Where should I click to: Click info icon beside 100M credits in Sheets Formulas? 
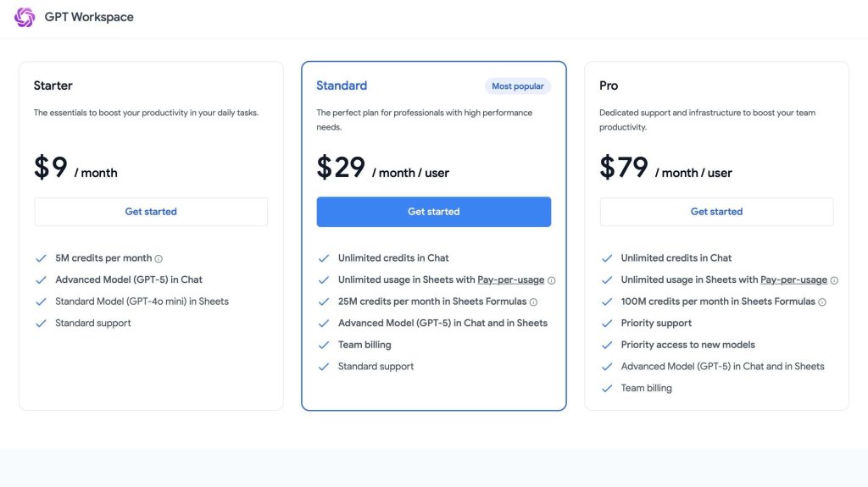[x=822, y=302]
